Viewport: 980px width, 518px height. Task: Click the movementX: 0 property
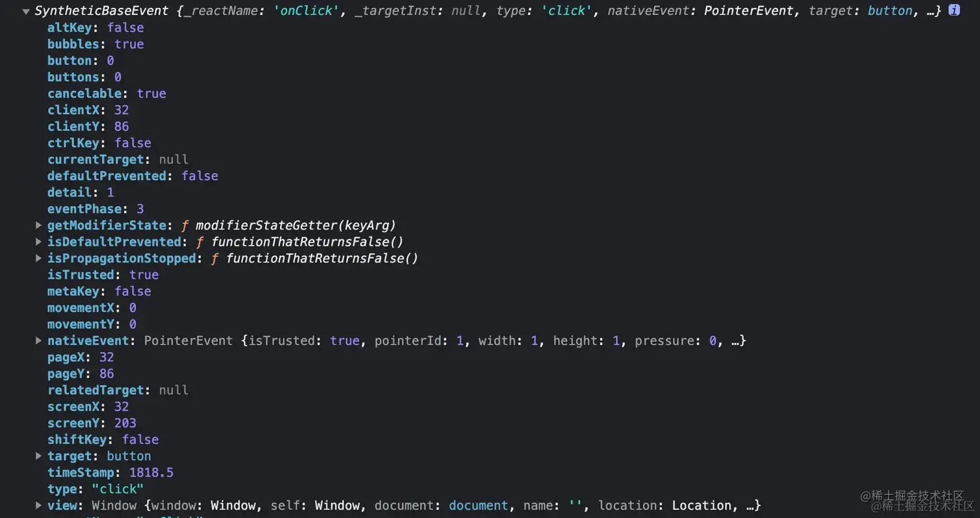click(92, 308)
